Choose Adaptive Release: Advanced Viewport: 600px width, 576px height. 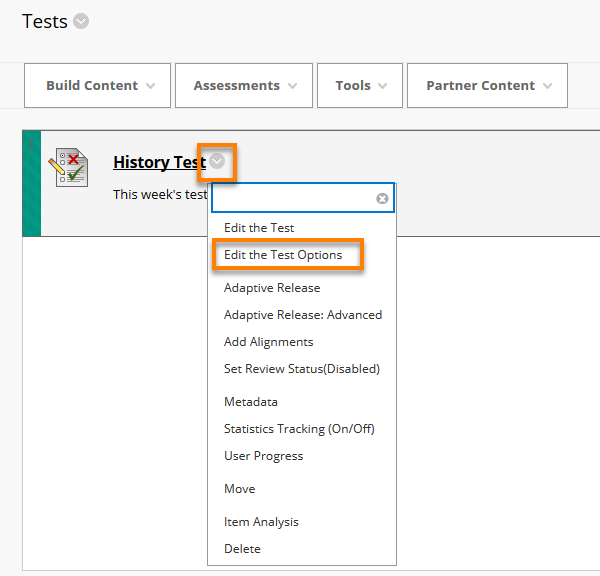click(303, 315)
